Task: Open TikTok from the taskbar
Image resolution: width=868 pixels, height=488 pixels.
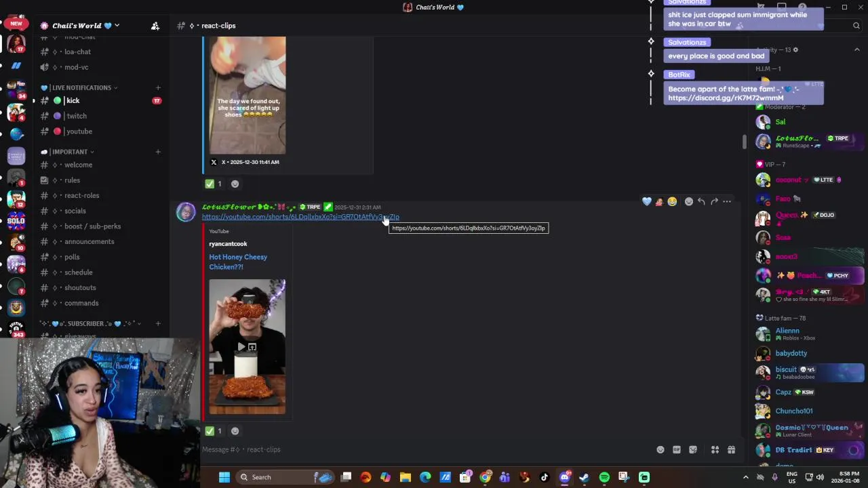Action: click(544, 477)
